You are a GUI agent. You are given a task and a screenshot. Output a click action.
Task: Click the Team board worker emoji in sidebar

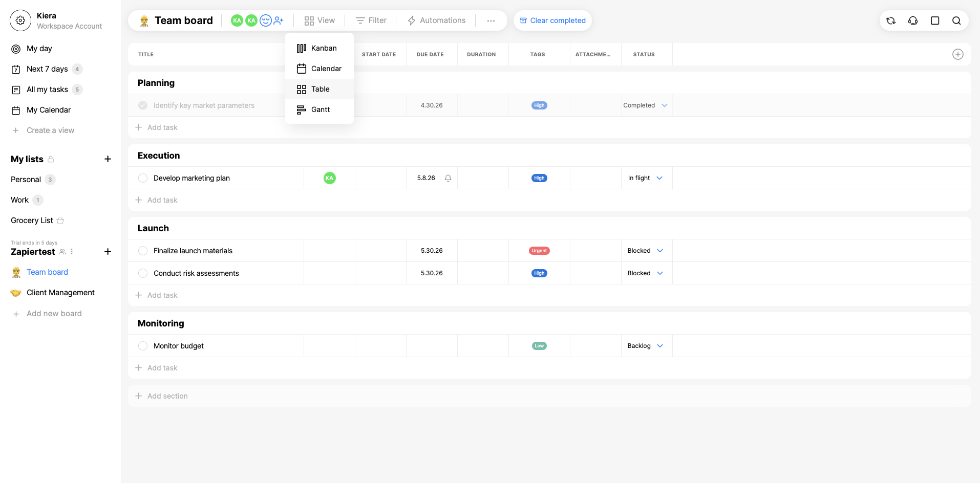coord(16,272)
